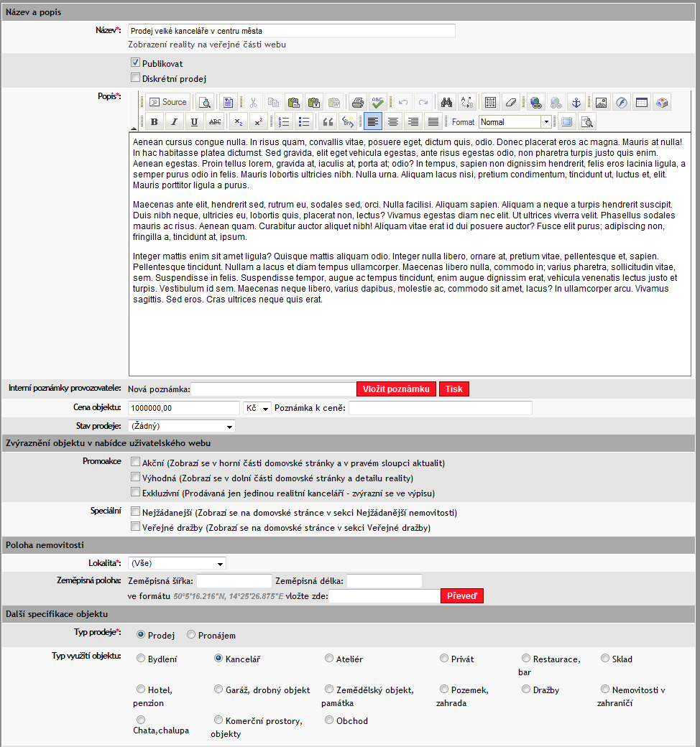Select the Obchod radio button

tap(329, 720)
